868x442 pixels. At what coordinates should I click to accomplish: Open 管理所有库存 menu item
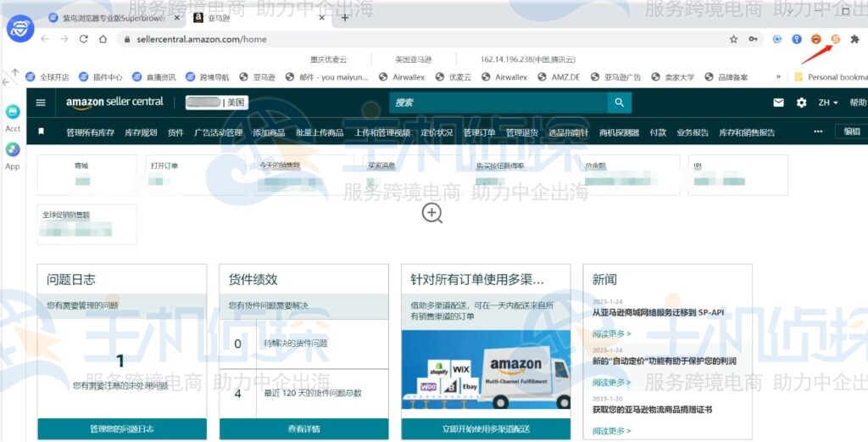pyautogui.click(x=90, y=132)
